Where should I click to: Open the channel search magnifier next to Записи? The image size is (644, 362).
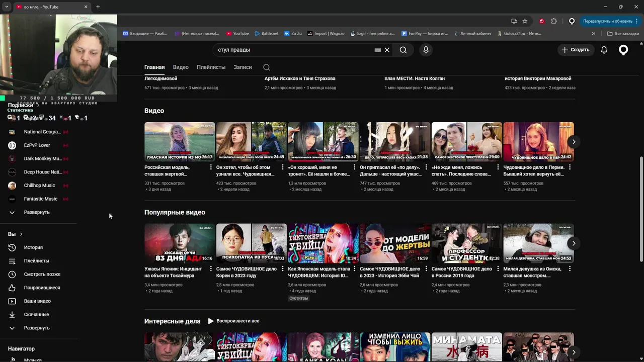(x=267, y=67)
